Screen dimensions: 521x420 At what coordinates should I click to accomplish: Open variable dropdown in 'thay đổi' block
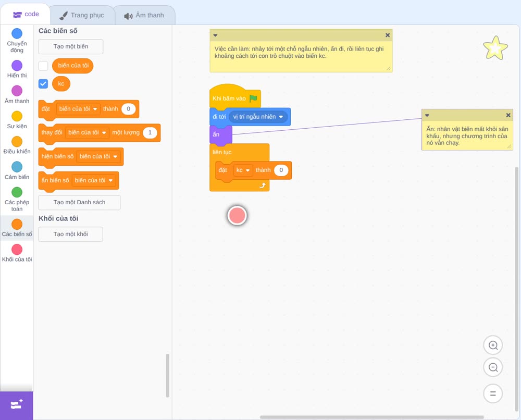pyautogui.click(x=87, y=132)
